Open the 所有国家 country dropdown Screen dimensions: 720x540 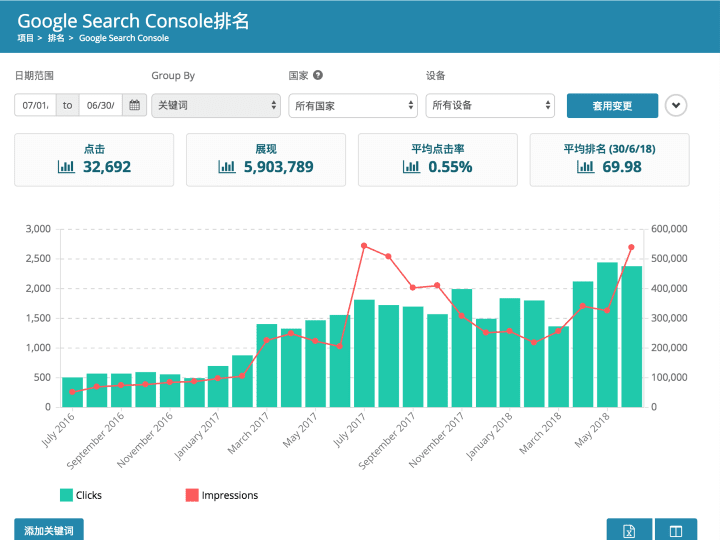353,105
